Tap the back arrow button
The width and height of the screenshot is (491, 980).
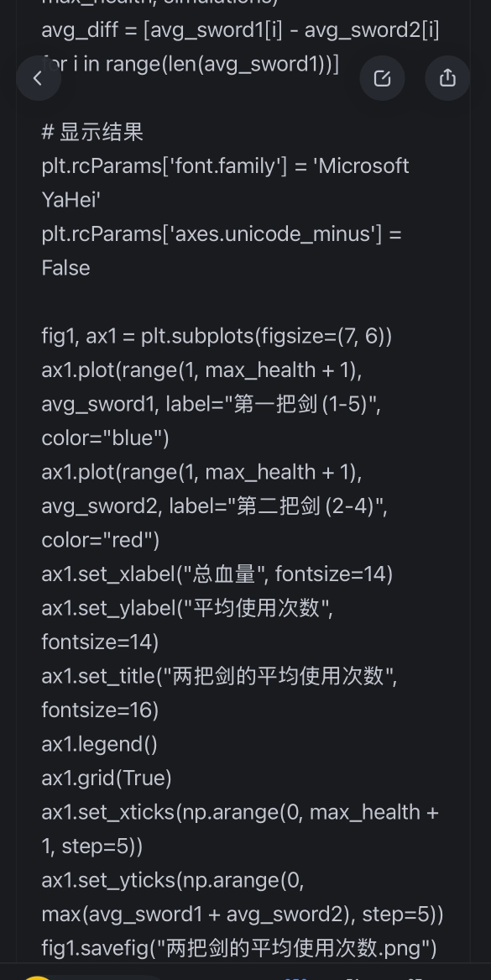click(x=39, y=78)
